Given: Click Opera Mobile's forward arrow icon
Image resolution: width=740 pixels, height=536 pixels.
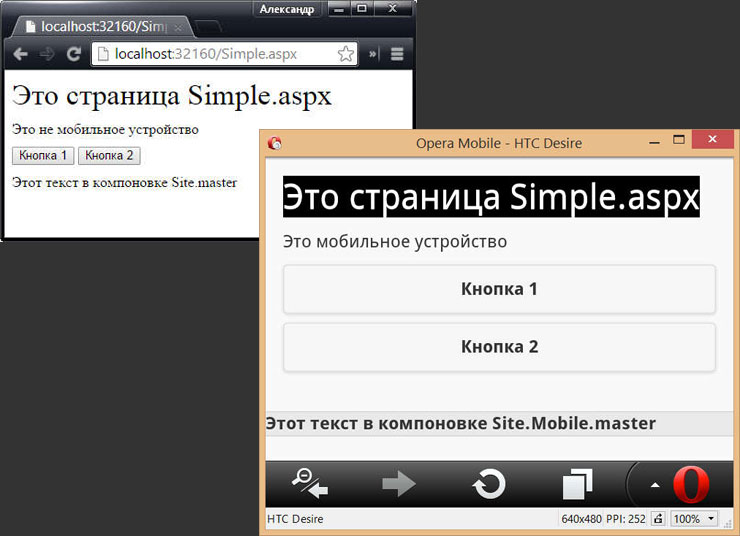Looking at the screenshot, I should pyautogui.click(x=399, y=484).
